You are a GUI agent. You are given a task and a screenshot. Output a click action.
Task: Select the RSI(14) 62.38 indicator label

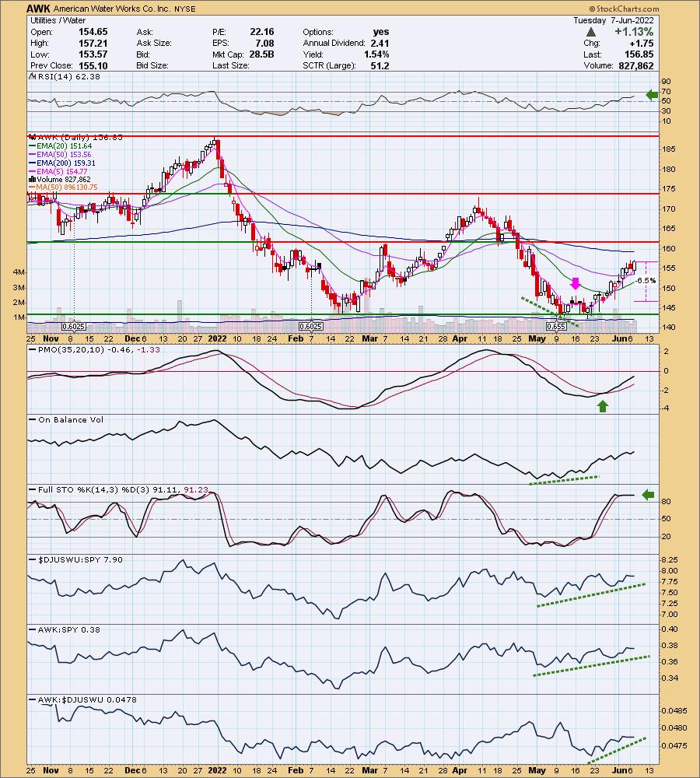click(64, 76)
